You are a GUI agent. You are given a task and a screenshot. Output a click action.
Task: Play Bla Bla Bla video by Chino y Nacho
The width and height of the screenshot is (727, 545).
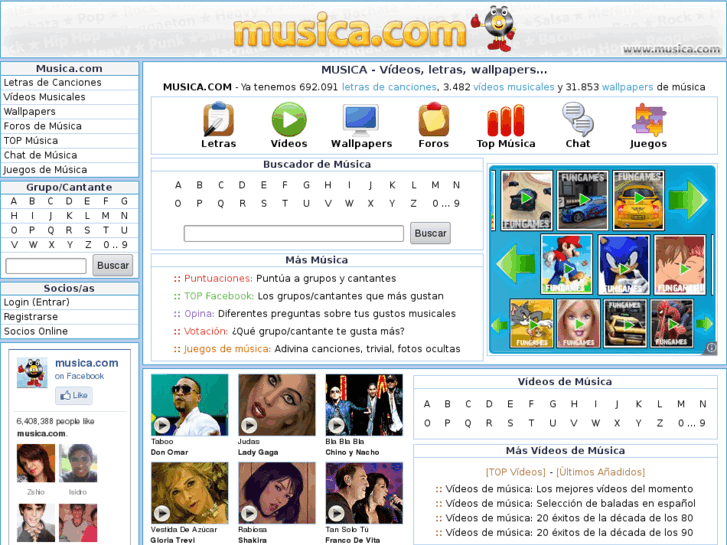[364, 405]
